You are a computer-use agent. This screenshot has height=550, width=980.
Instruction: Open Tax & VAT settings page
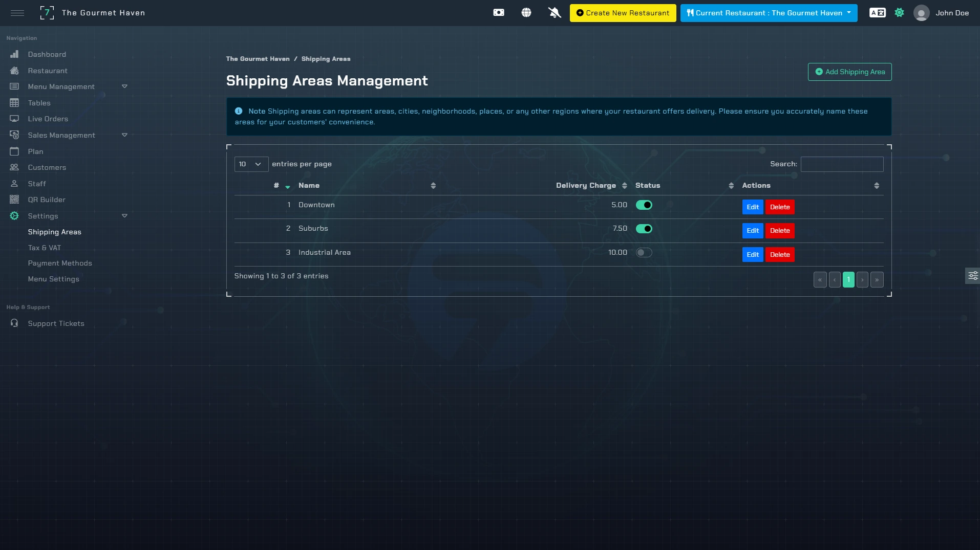[44, 248]
